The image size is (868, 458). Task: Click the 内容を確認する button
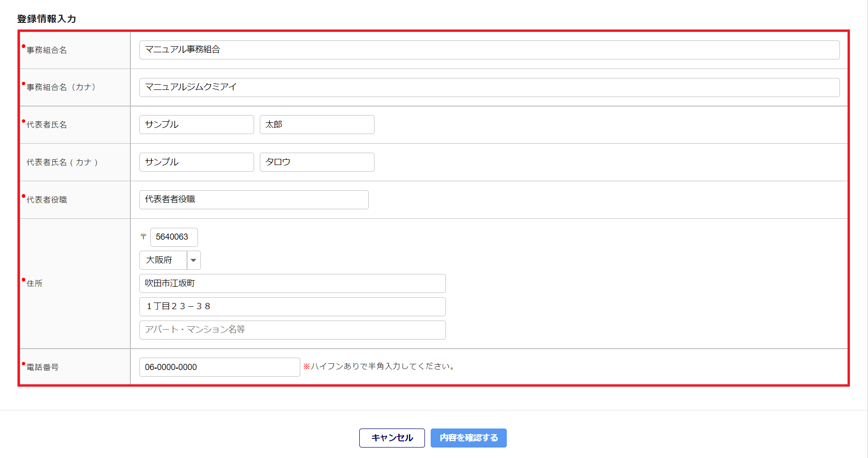[468, 438]
